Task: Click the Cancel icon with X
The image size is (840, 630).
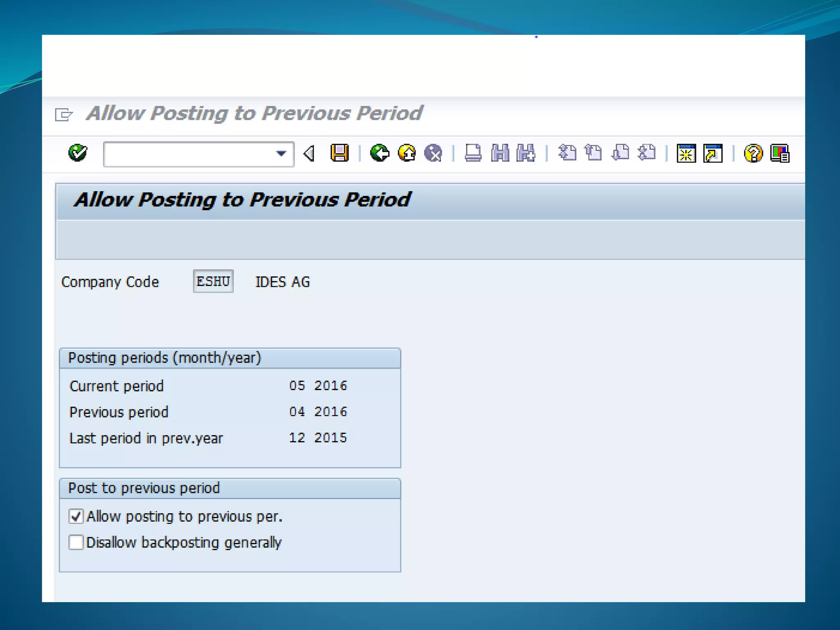Action: tap(433, 153)
